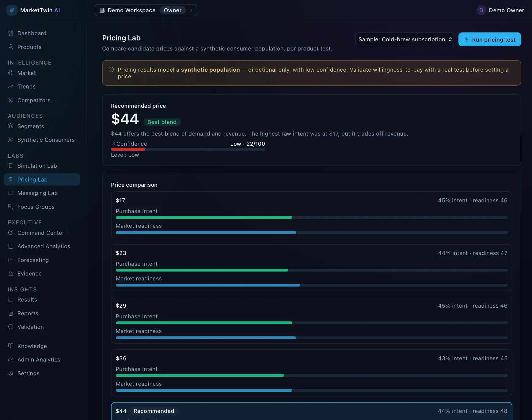
Task: Click the Admin Analytics gauge icon
Action: (x=11, y=360)
